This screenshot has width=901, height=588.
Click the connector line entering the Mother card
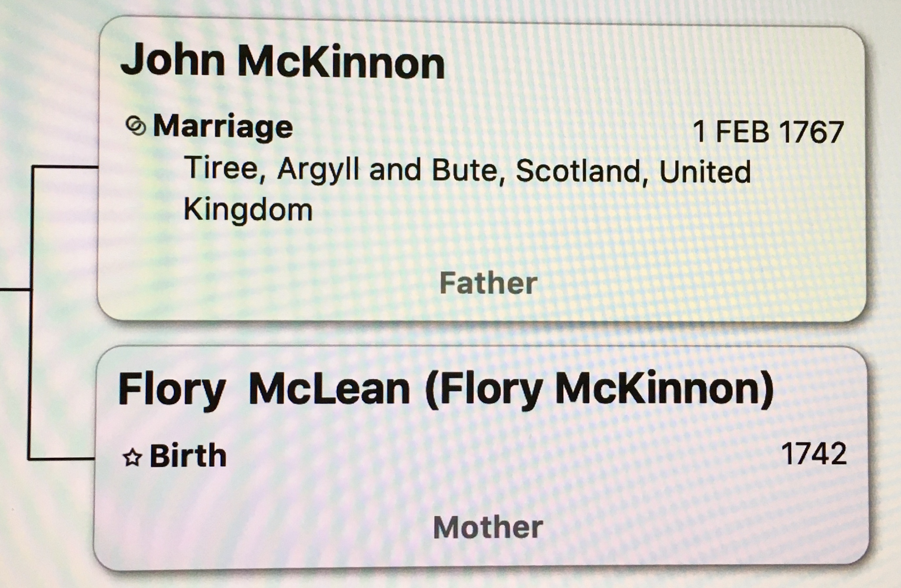pyautogui.click(x=60, y=459)
